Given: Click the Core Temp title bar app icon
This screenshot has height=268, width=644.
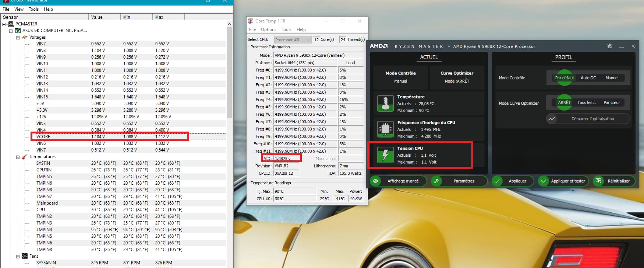Looking at the screenshot, I should (x=251, y=21).
